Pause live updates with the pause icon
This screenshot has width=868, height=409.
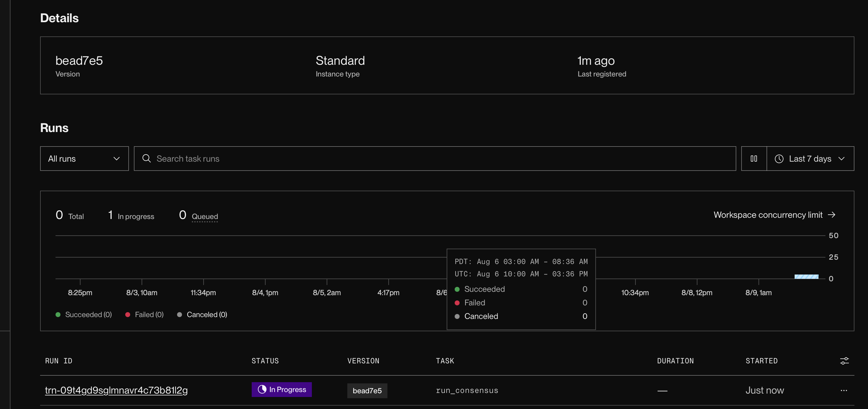point(754,158)
